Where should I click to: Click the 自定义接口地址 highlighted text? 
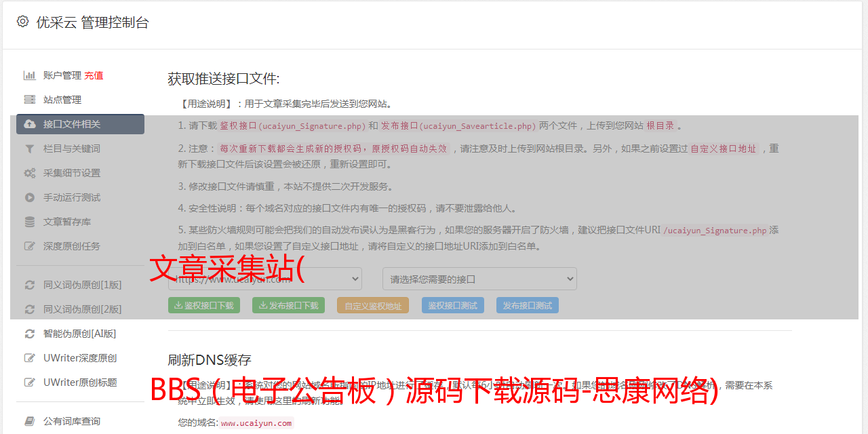point(724,149)
